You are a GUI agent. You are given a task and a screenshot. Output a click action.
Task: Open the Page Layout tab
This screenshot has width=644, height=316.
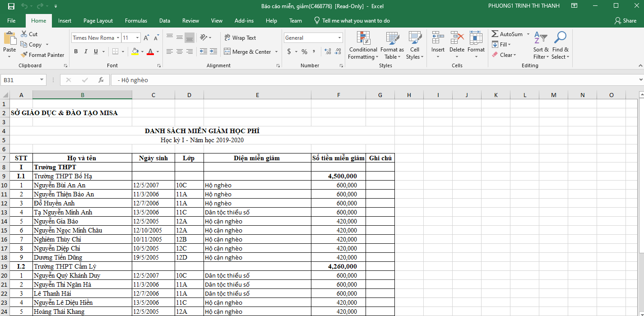[x=98, y=21]
